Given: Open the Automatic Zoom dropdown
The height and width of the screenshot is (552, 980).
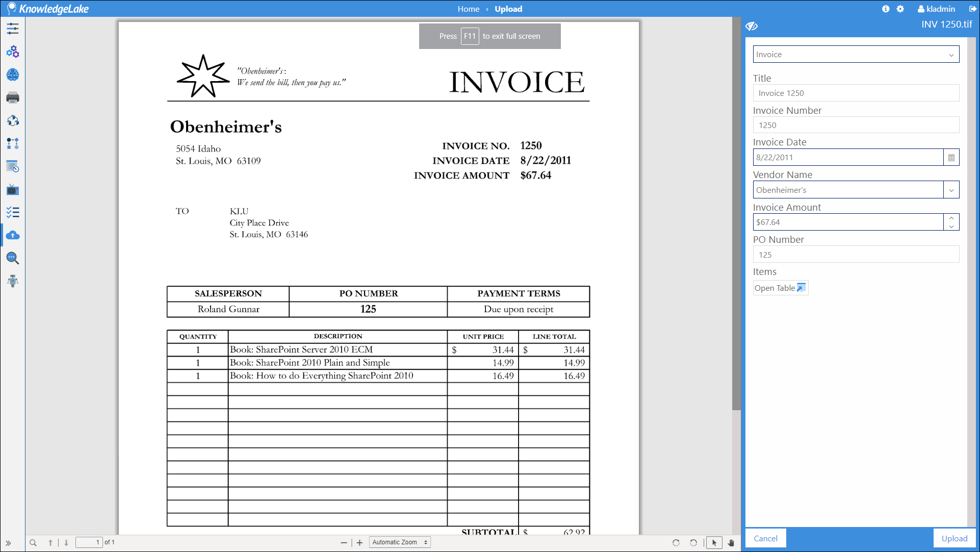Looking at the screenshot, I should pyautogui.click(x=400, y=542).
